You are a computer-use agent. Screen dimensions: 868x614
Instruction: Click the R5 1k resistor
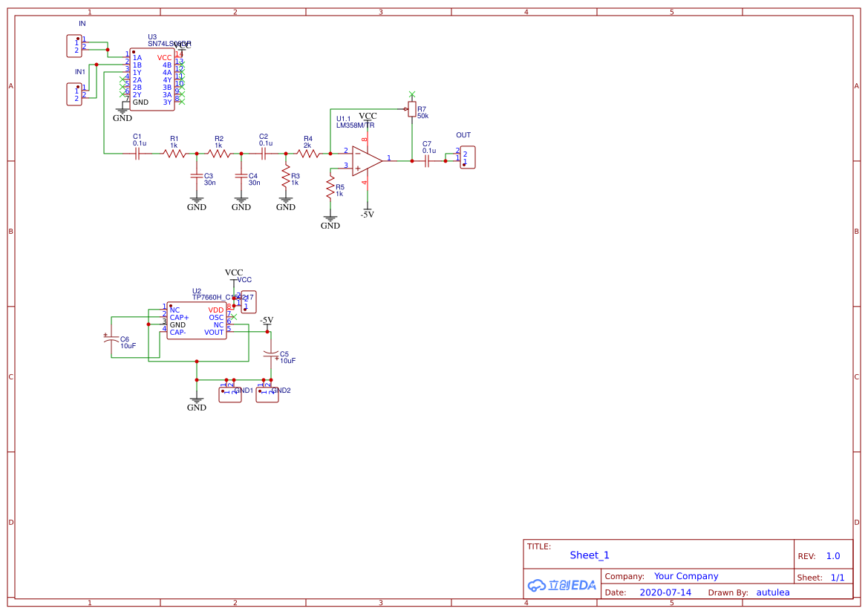coord(330,187)
